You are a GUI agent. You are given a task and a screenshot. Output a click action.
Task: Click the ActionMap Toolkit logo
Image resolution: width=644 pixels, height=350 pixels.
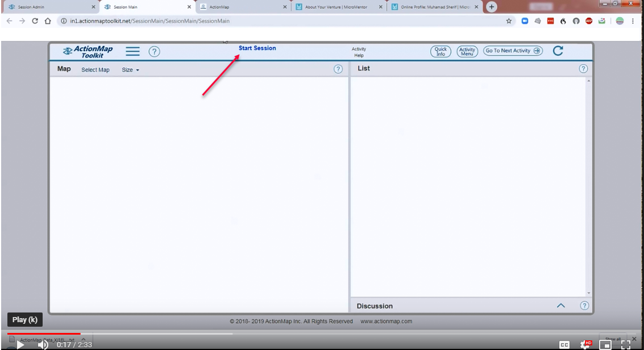pos(88,52)
